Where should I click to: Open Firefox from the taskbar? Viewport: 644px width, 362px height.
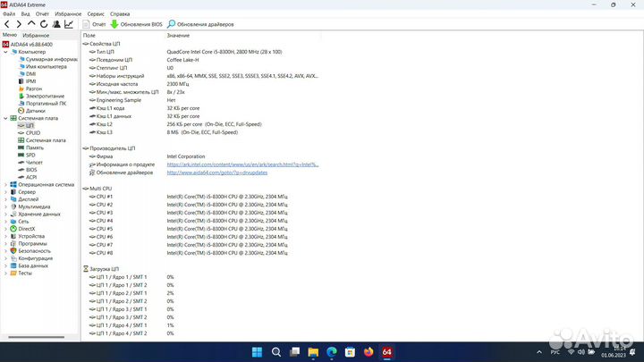point(369,352)
